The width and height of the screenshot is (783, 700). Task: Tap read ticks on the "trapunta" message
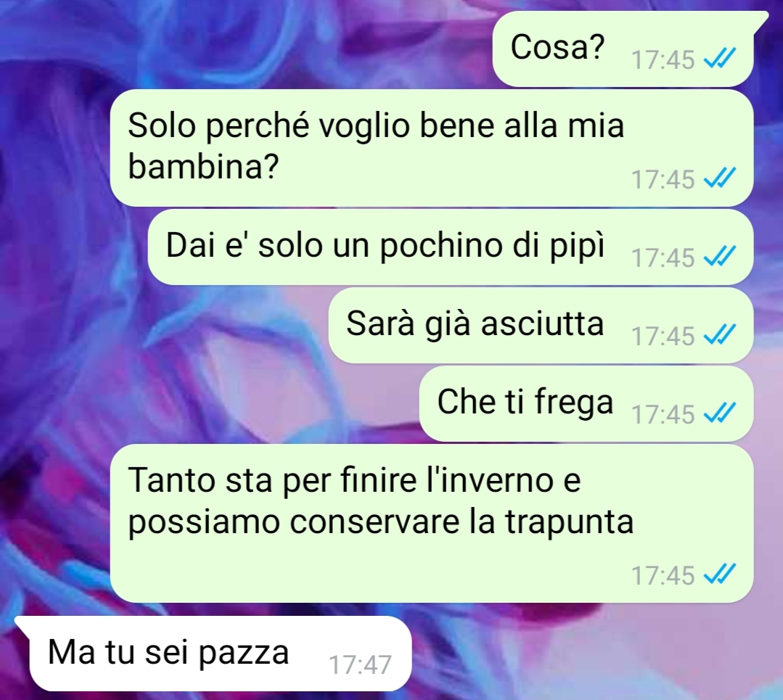pyautogui.click(x=719, y=575)
